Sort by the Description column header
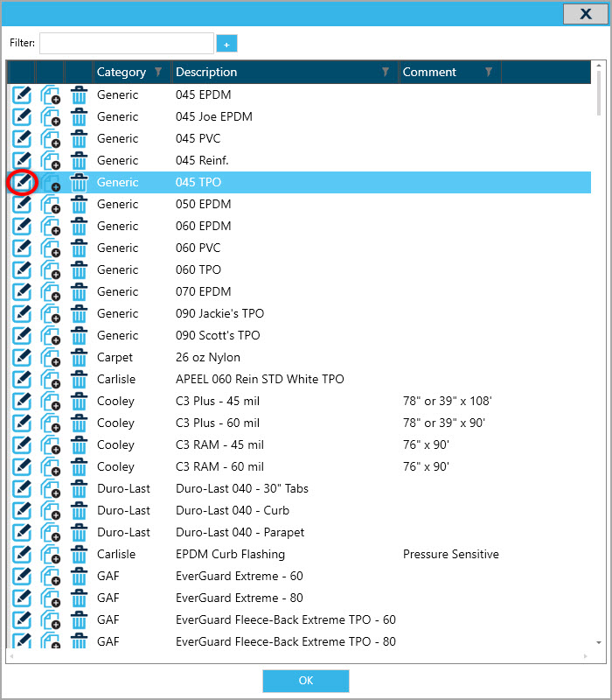Image resolution: width=612 pixels, height=700 pixels. tap(206, 72)
